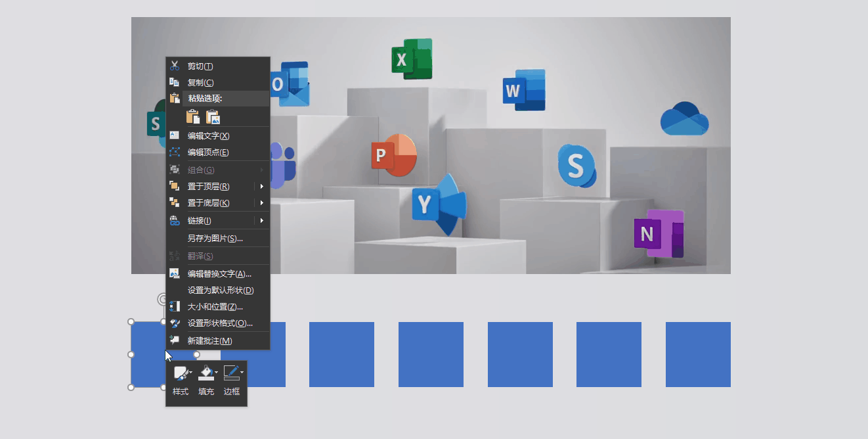Choose 设置为默认形状 (Set as Default Shape)
The width and height of the screenshot is (868, 439).
pos(217,290)
